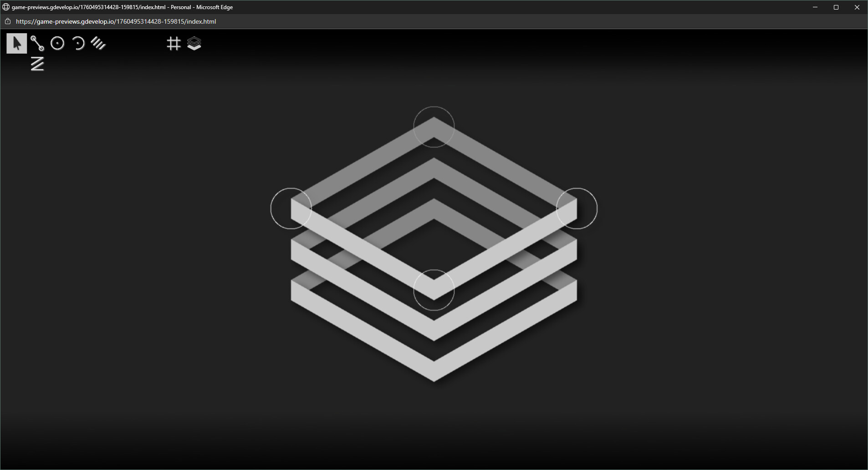The height and width of the screenshot is (470, 868).
Task: Restore down the Edge window
Action: (836, 7)
